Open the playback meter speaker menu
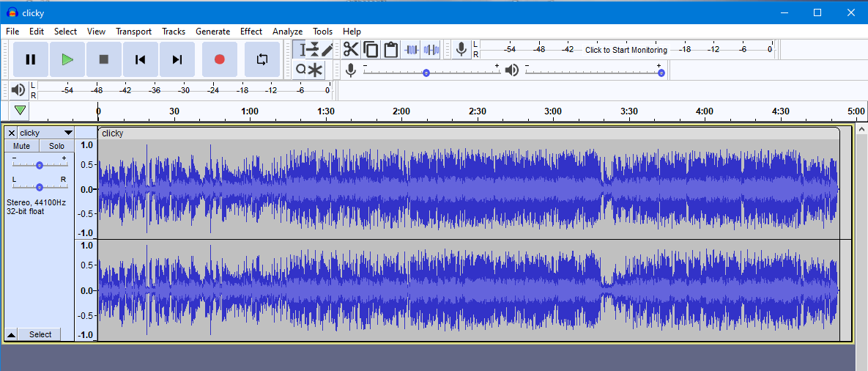This screenshot has height=371, width=868. pyautogui.click(x=18, y=89)
